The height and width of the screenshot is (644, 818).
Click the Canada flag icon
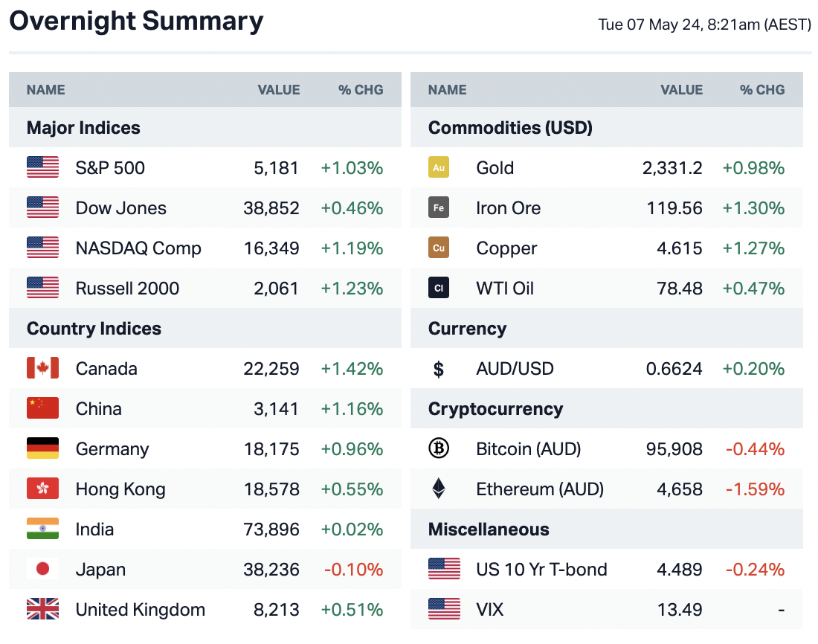point(42,369)
